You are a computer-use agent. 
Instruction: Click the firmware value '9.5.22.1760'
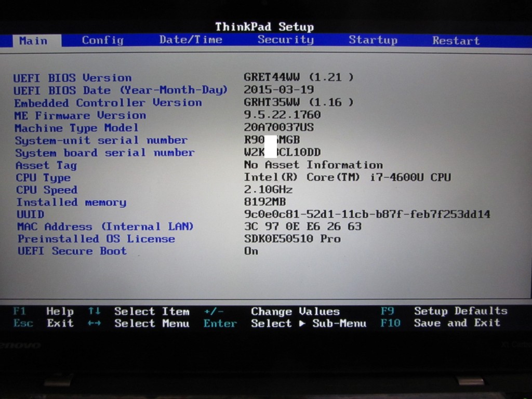coord(282,115)
